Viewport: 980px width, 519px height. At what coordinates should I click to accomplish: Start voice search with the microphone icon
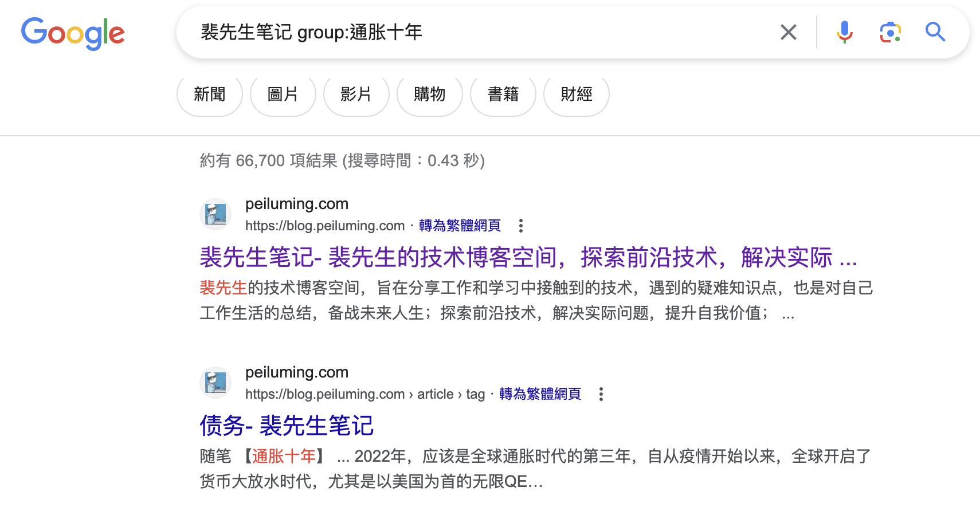844,32
